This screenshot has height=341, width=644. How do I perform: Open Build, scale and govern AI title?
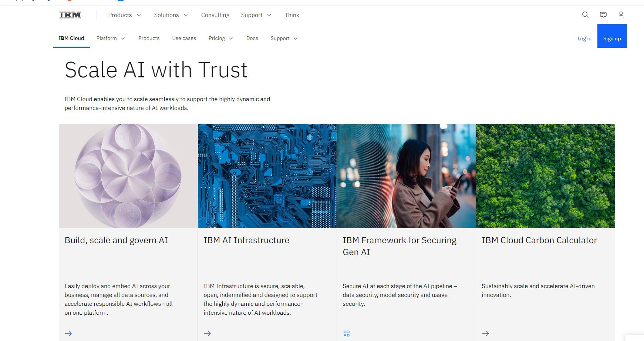(116, 240)
